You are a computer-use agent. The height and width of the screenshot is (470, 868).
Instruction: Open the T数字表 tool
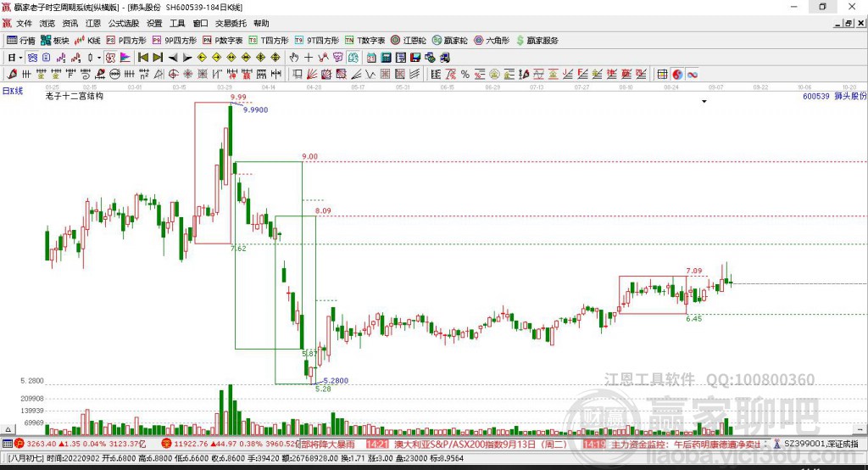[364, 41]
